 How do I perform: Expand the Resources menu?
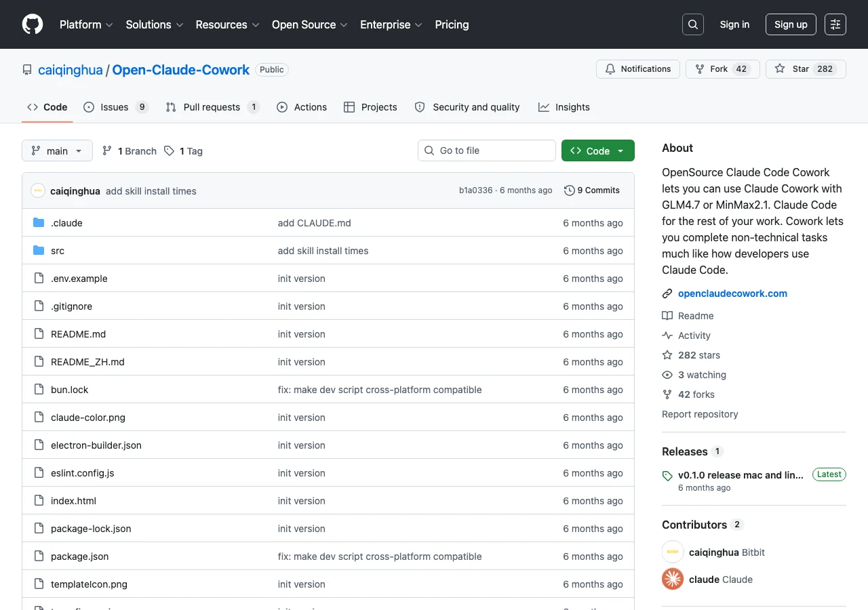(227, 24)
